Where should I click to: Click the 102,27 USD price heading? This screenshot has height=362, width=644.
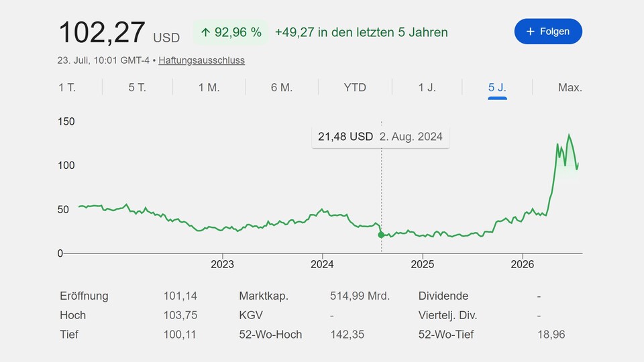[119, 32]
